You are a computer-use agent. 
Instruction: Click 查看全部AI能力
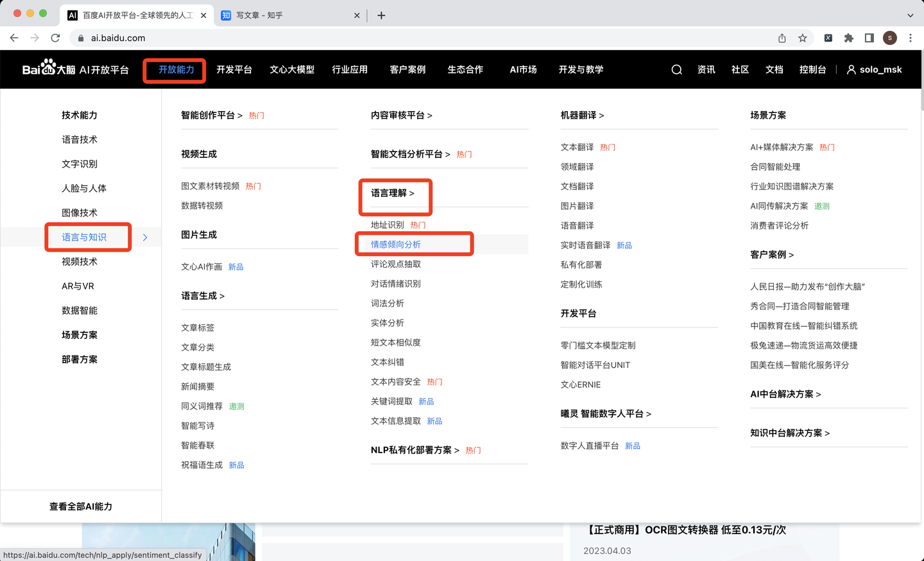80,506
